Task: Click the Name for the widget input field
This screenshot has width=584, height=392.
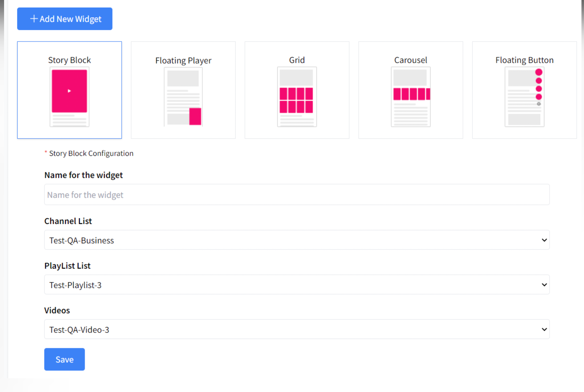Action: (x=297, y=194)
